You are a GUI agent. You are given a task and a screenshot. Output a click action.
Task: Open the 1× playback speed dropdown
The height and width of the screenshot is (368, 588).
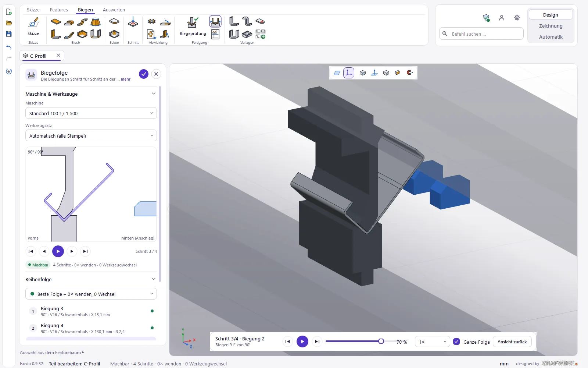pos(433,342)
